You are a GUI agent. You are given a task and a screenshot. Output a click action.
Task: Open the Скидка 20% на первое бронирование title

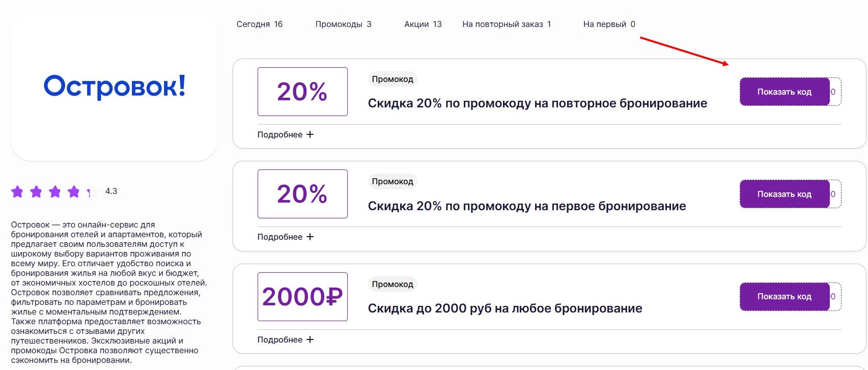[x=526, y=206]
